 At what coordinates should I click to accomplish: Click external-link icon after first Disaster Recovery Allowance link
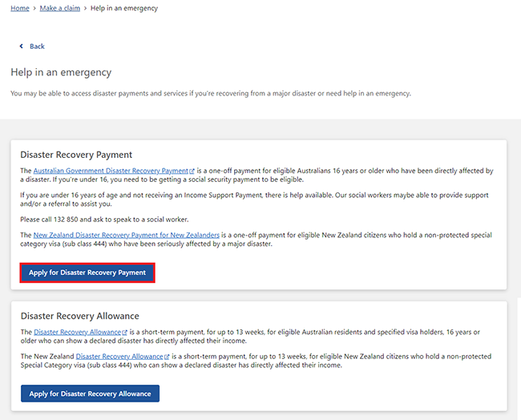(x=124, y=333)
